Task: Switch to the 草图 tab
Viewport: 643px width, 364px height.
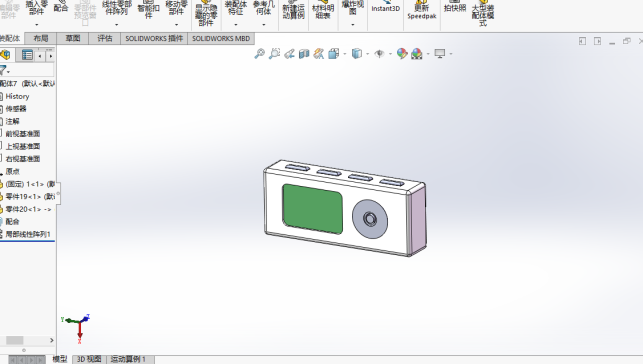Action: point(73,39)
